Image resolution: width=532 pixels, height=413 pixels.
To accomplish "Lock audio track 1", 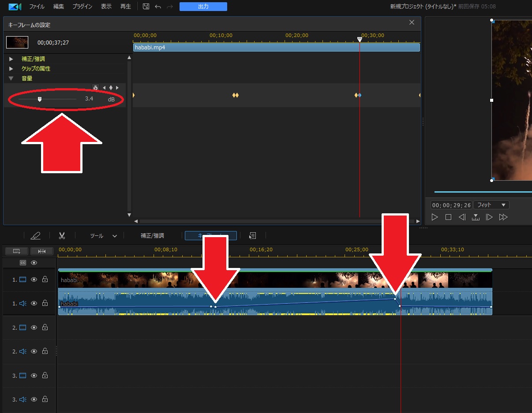I will click(45, 303).
